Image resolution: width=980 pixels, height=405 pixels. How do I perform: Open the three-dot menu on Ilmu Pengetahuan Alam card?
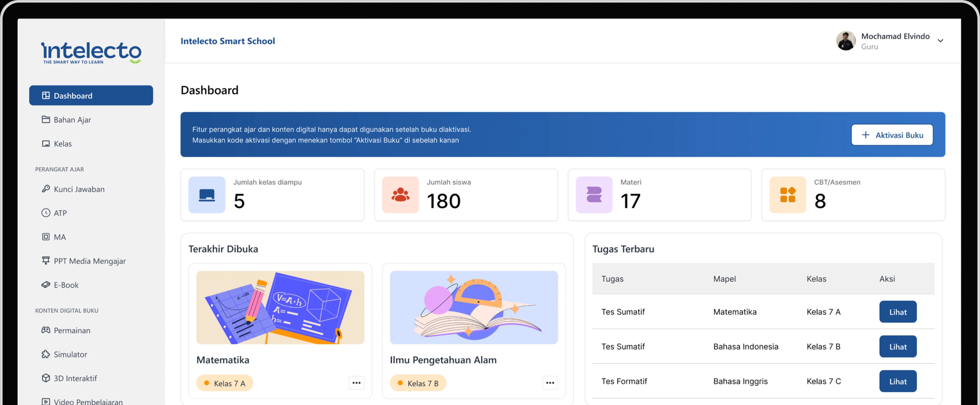[x=550, y=383]
